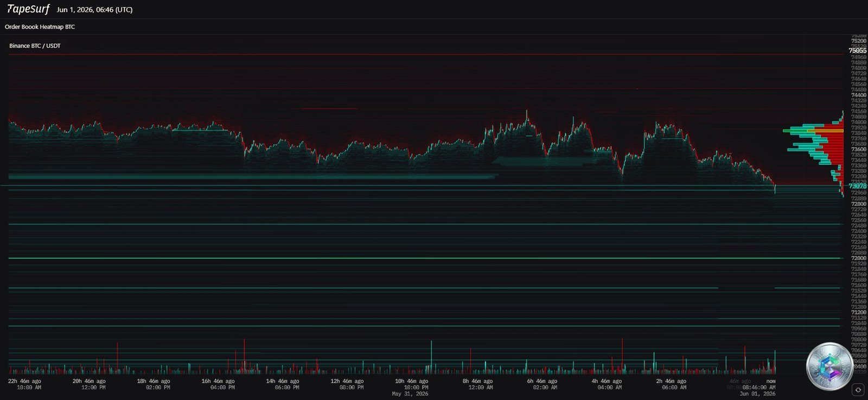868x400 pixels.
Task: Select the 75055 price label on axis
Action: point(858,51)
